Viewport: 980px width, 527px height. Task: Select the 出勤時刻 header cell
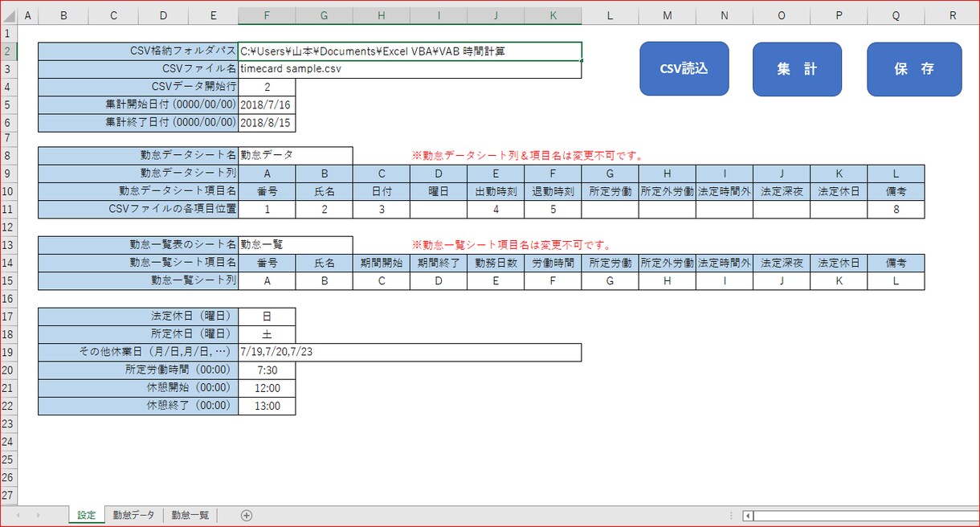tap(496, 191)
